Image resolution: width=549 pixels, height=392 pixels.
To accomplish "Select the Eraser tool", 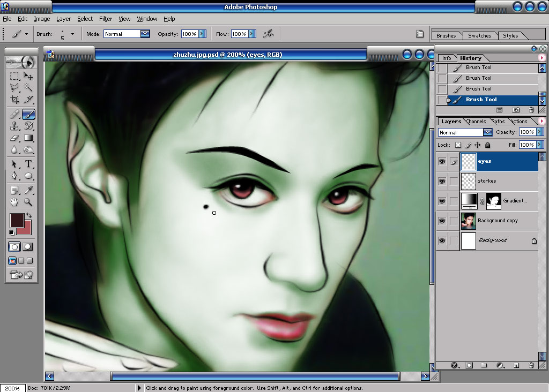I will click(14, 138).
